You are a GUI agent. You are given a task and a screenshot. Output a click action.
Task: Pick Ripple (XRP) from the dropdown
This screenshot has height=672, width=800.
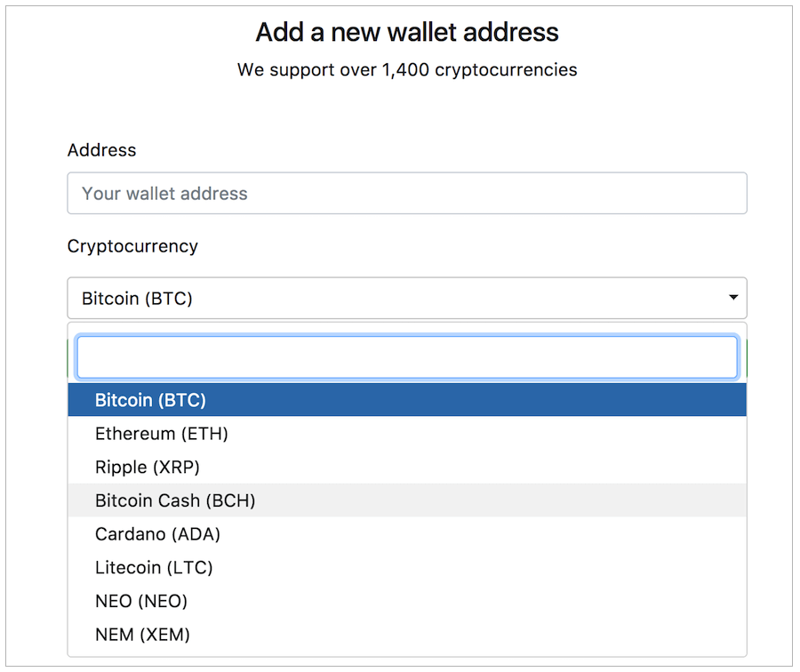click(406, 467)
